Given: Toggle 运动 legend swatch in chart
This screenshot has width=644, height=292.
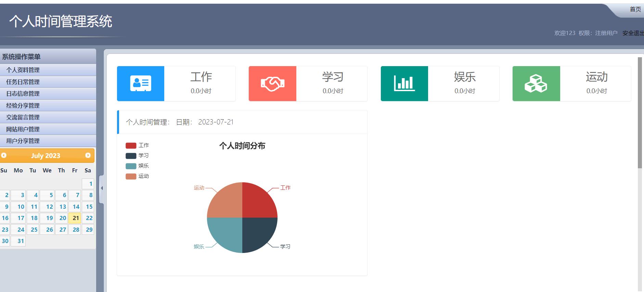Looking at the screenshot, I should [131, 176].
